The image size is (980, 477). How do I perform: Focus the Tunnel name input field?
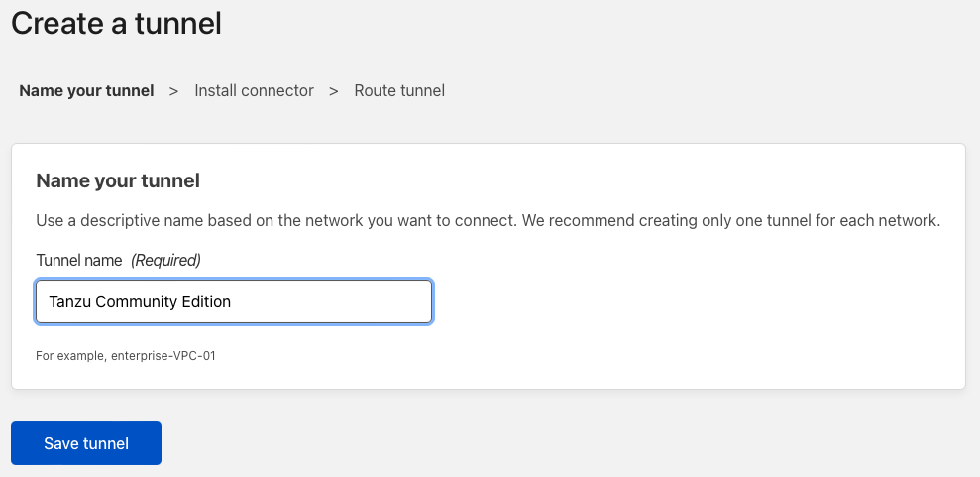pyautogui.click(x=234, y=301)
